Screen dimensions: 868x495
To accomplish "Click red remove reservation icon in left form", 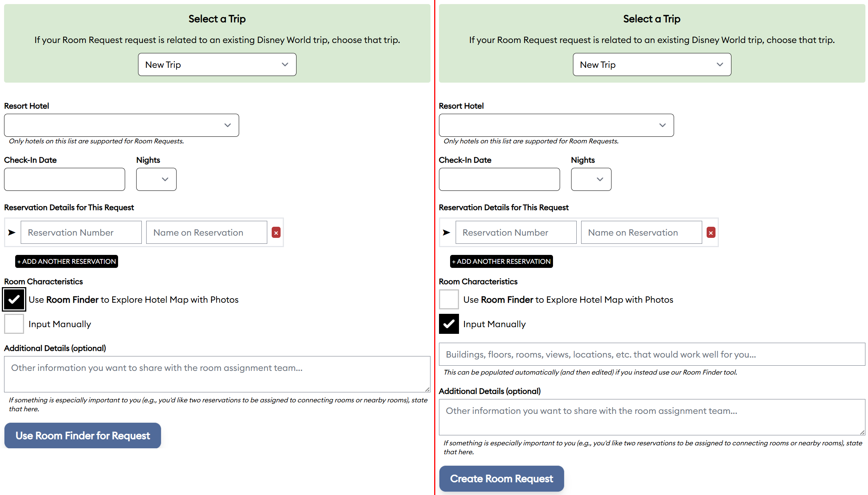I will tap(276, 232).
